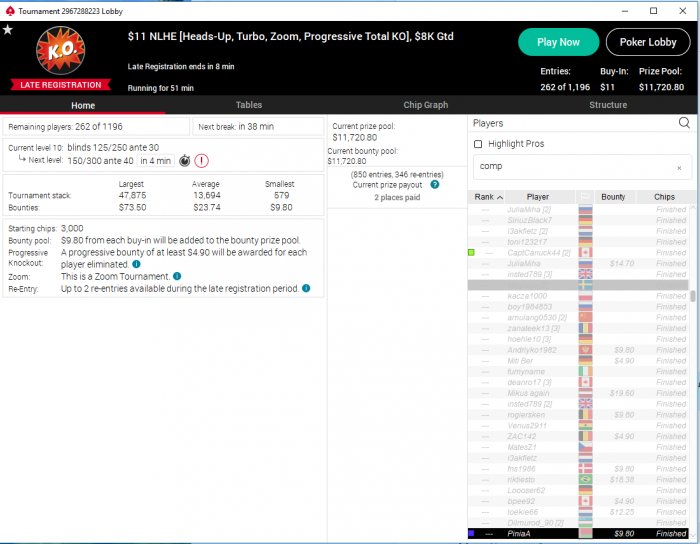700x544 pixels.
Task: Click the 'Current prize payout' label
Action: coord(387,185)
